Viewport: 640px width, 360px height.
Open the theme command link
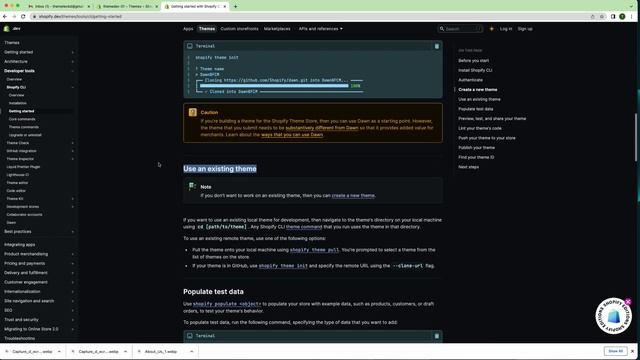click(304, 227)
